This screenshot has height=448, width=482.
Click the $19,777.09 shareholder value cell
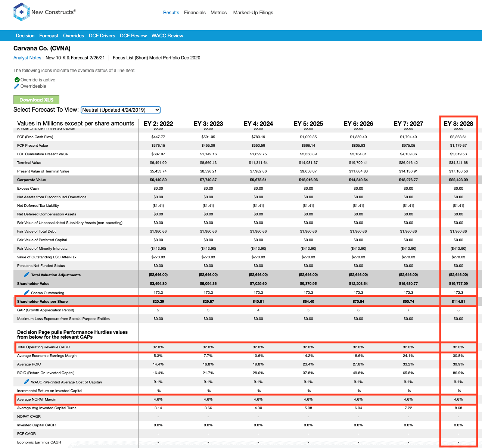point(458,284)
